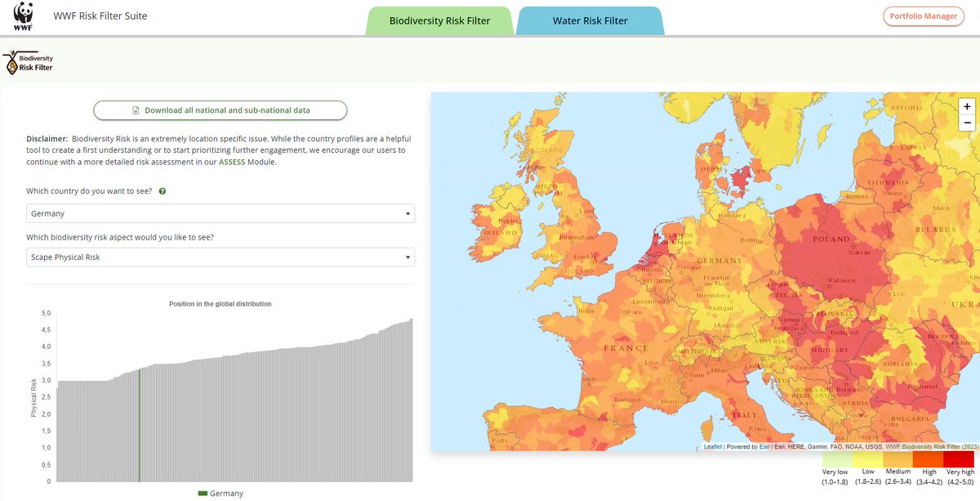Click the green Germany bar in chart

pos(139,426)
